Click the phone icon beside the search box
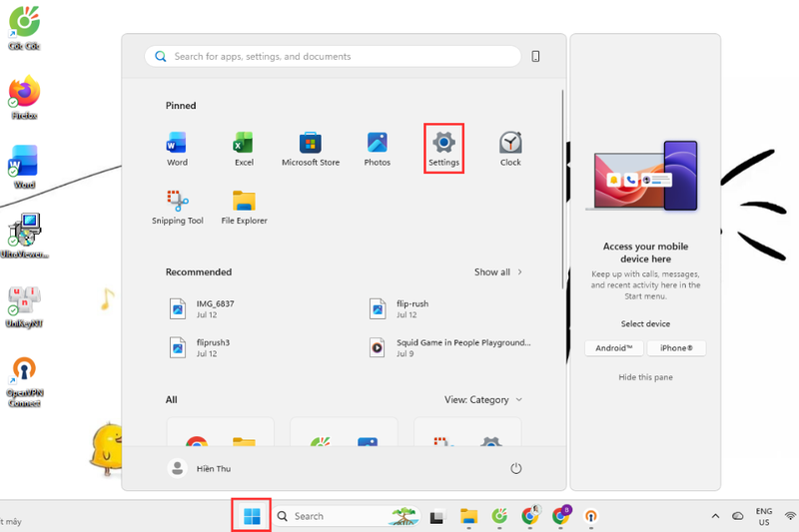This screenshot has height=532, width=799. [535, 57]
